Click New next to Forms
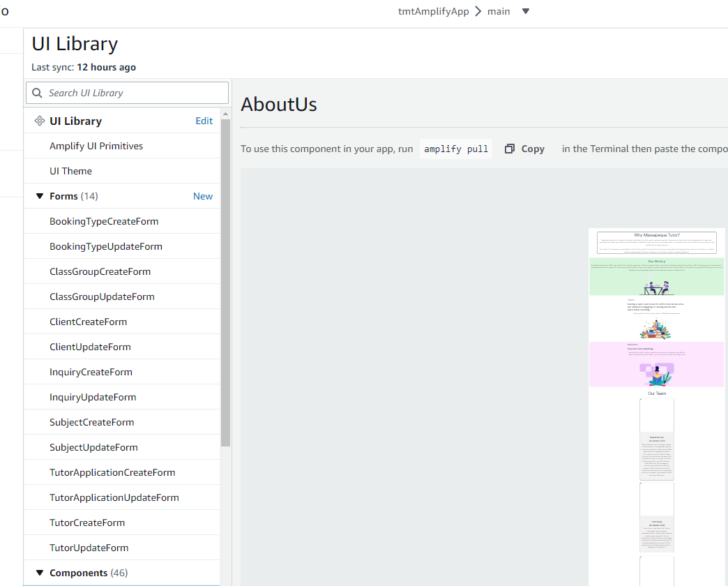The image size is (728, 586). pos(203,196)
